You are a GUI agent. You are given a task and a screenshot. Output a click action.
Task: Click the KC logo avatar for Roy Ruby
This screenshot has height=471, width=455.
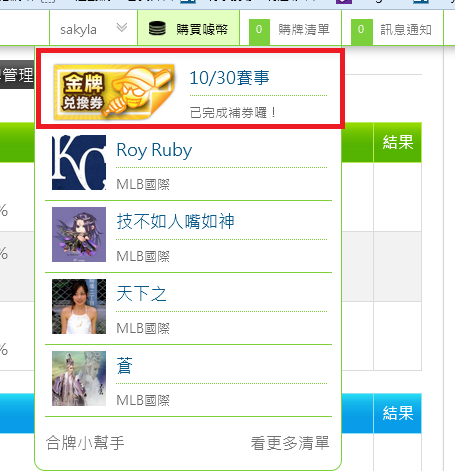click(79, 162)
